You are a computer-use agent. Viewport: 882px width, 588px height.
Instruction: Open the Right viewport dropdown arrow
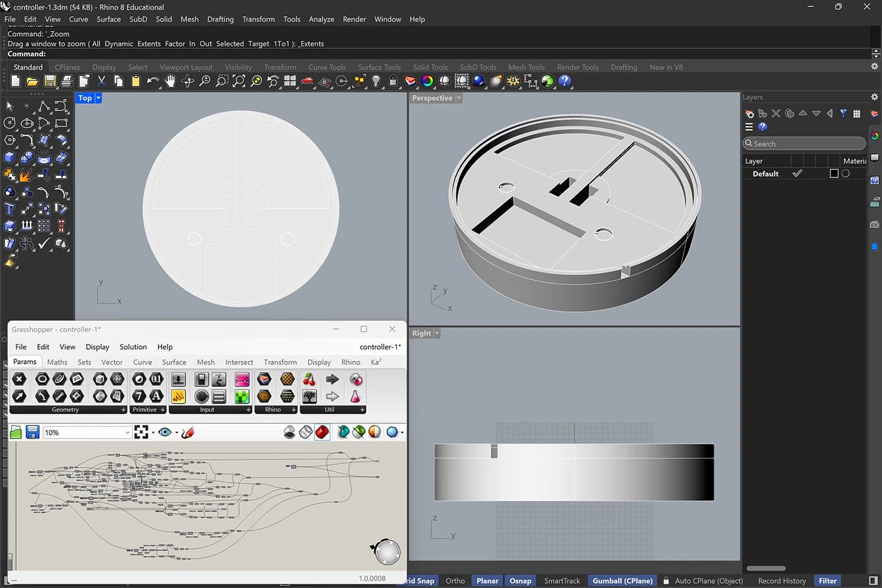tap(437, 333)
